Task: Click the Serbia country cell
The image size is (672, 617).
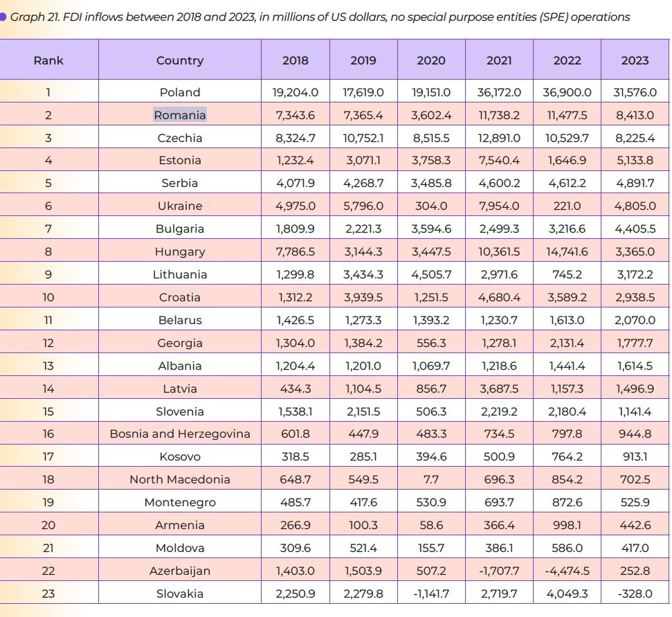Action: tap(180, 183)
